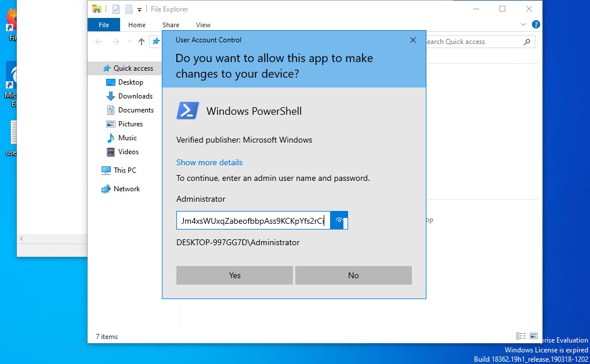Click Yes to allow PowerShell changes
The width and height of the screenshot is (590, 364).
coord(234,275)
